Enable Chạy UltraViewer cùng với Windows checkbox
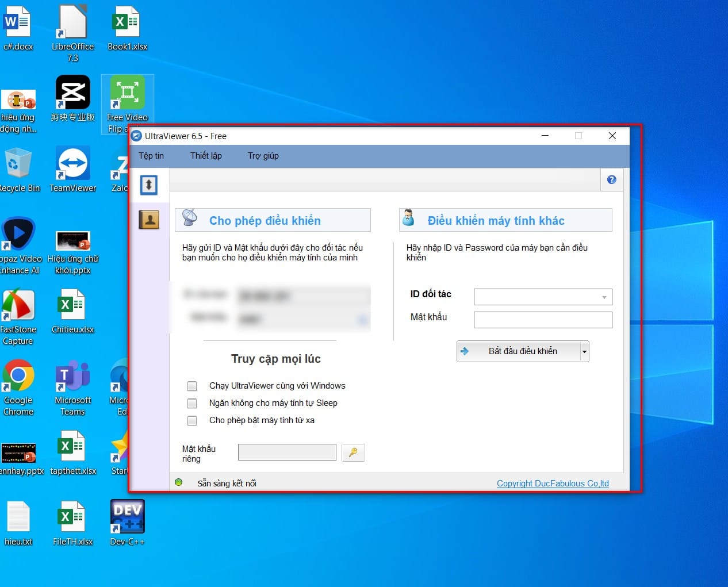Screen dimensions: 728x587 click(x=192, y=386)
